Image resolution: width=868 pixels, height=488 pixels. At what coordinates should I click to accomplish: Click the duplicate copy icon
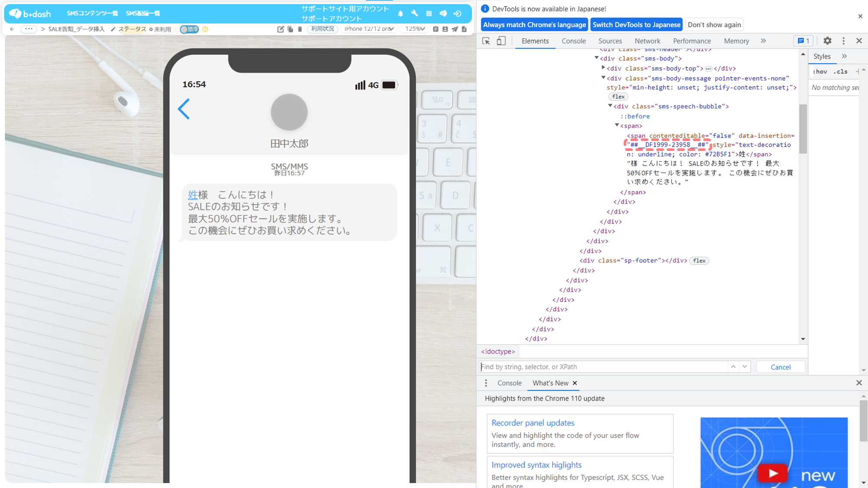(x=290, y=29)
